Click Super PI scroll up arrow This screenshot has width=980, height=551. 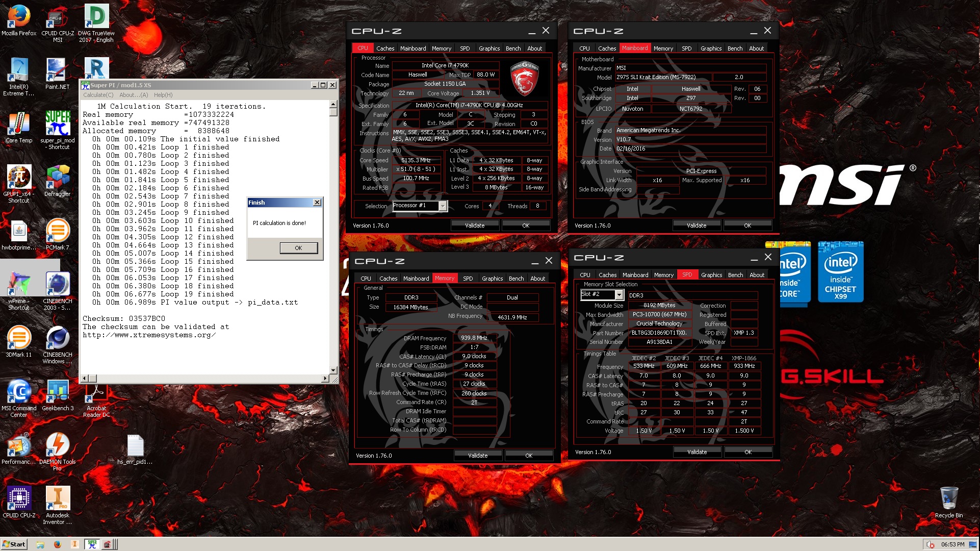click(x=333, y=104)
